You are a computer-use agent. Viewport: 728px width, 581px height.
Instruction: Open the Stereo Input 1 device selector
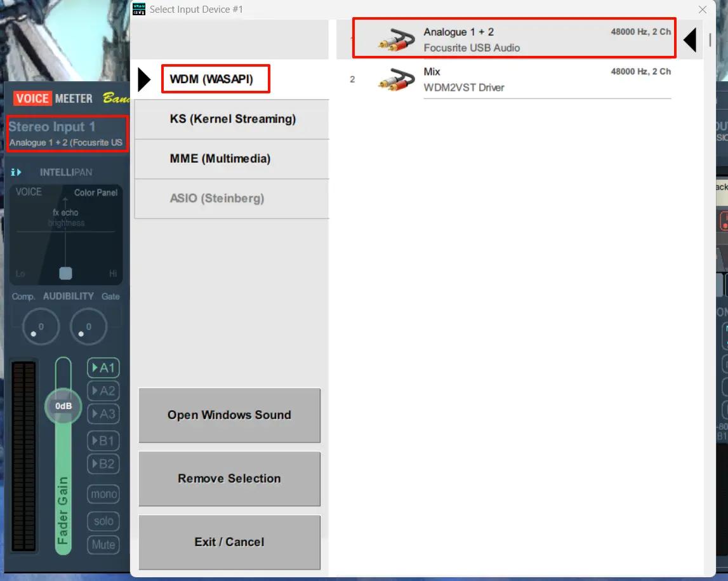coord(67,133)
